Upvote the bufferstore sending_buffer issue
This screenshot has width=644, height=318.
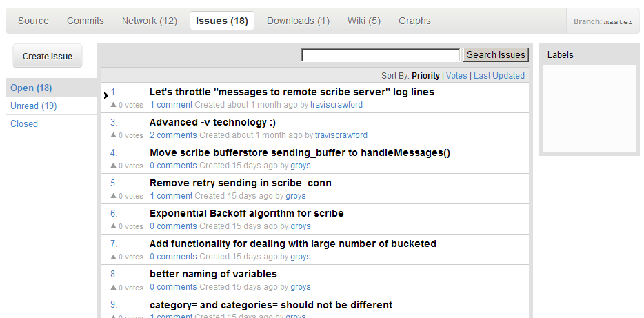click(114, 166)
